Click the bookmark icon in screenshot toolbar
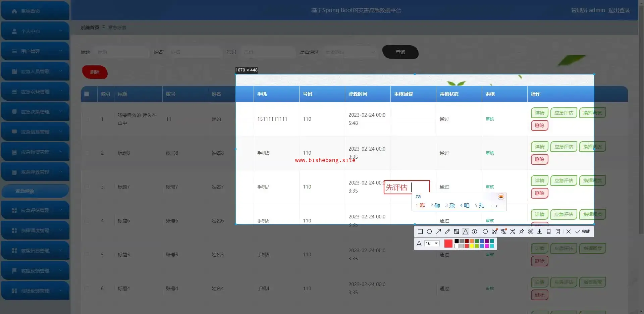644x314 pixels. (x=558, y=231)
